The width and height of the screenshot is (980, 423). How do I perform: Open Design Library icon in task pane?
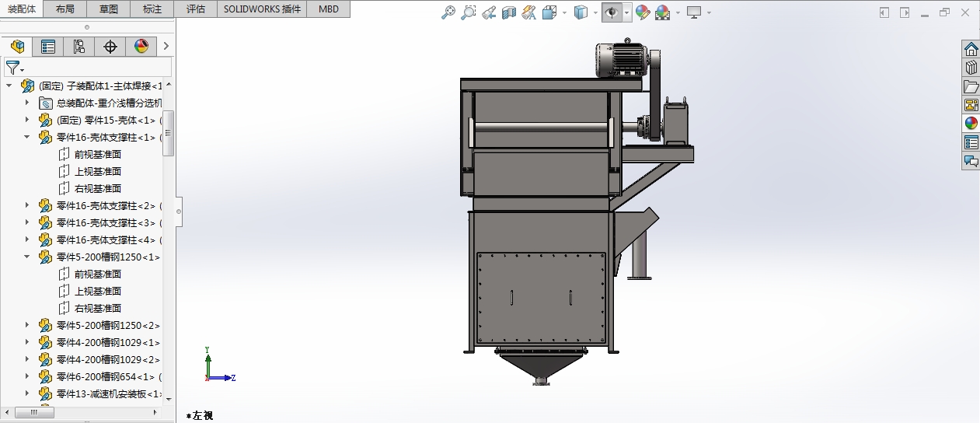[971, 68]
